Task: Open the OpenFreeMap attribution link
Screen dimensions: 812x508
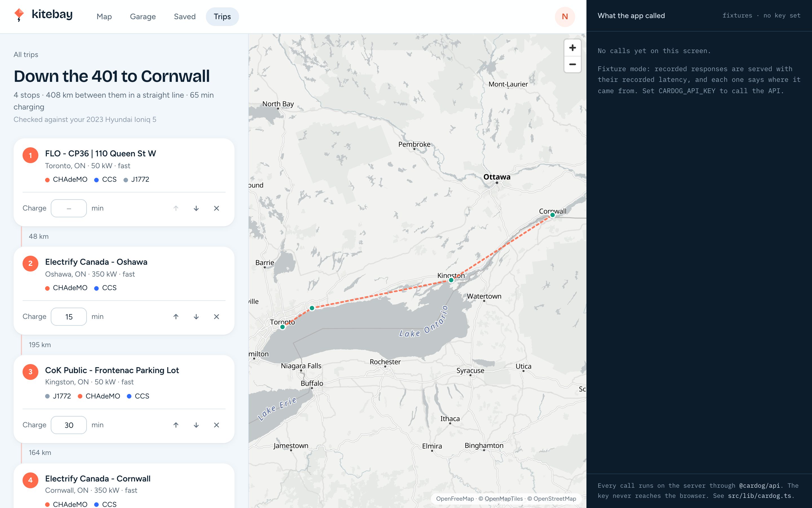Action: (x=455, y=499)
